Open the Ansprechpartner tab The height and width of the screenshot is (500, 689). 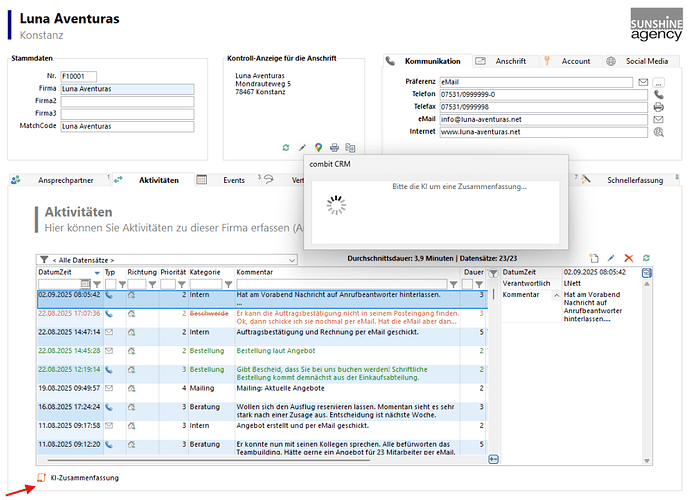pyautogui.click(x=64, y=180)
